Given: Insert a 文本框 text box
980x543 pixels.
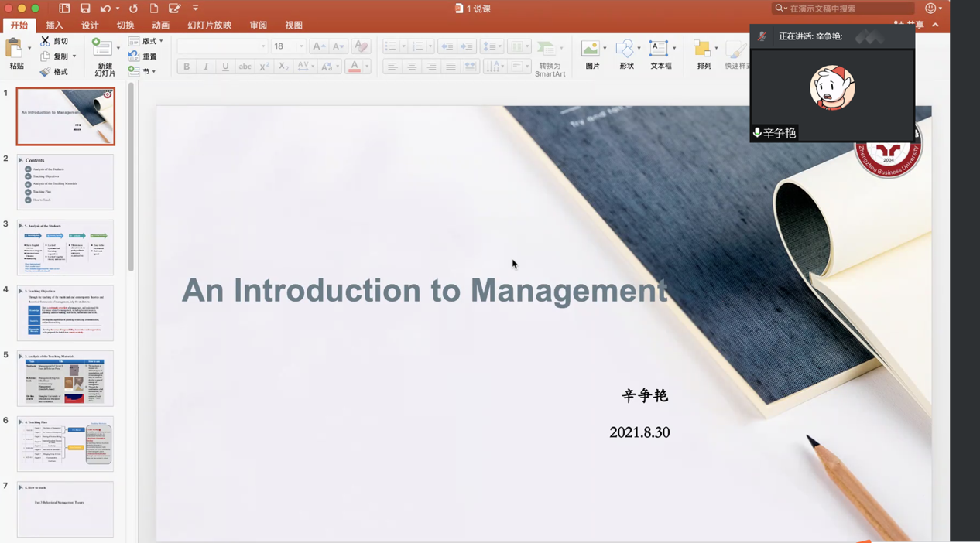Looking at the screenshot, I should tap(659, 50).
